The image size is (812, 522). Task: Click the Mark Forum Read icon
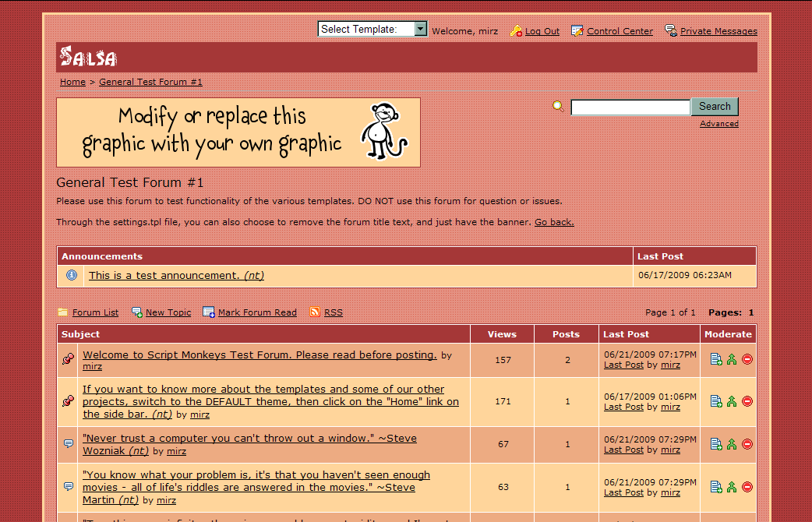(x=209, y=312)
